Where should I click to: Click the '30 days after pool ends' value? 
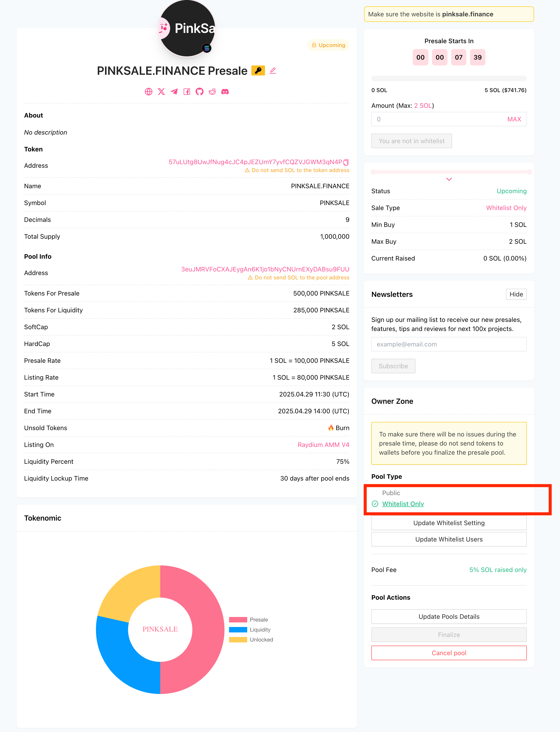[315, 479]
